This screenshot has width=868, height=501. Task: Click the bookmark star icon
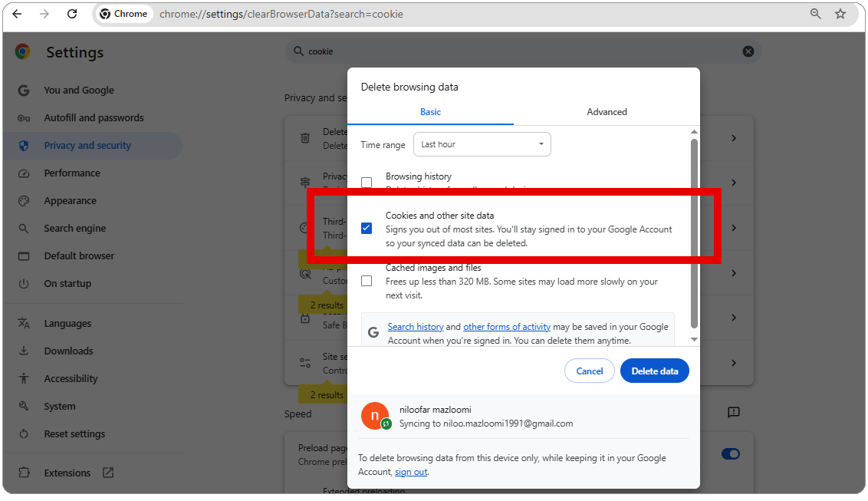pyautogui.click(x=840, y=14)
